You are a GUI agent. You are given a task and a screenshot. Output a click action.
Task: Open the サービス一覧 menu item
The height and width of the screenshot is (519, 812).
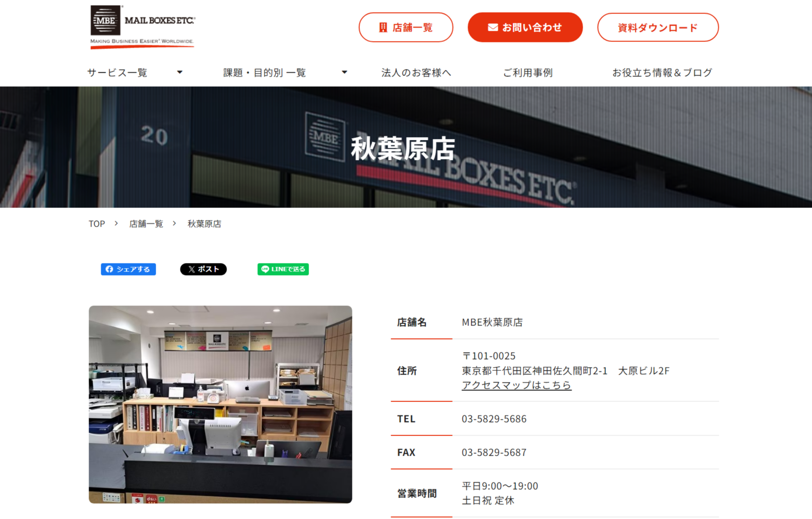[117, 72]
